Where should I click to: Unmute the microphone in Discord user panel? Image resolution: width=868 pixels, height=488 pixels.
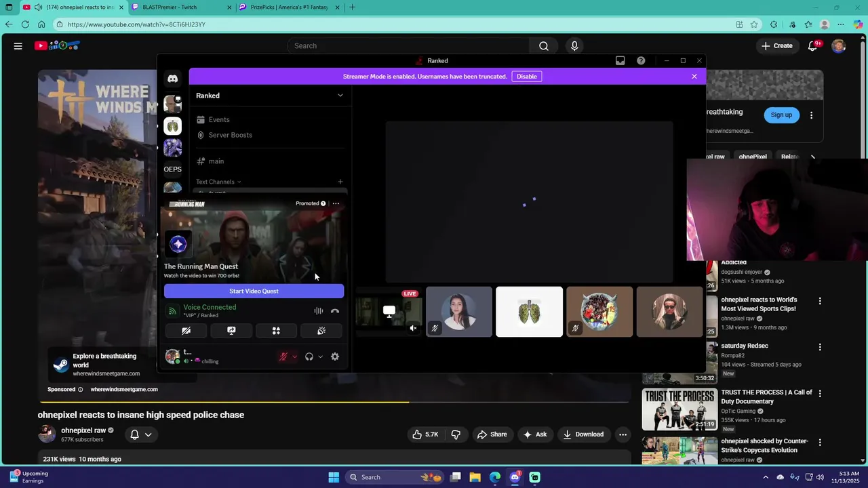(283, 357)
